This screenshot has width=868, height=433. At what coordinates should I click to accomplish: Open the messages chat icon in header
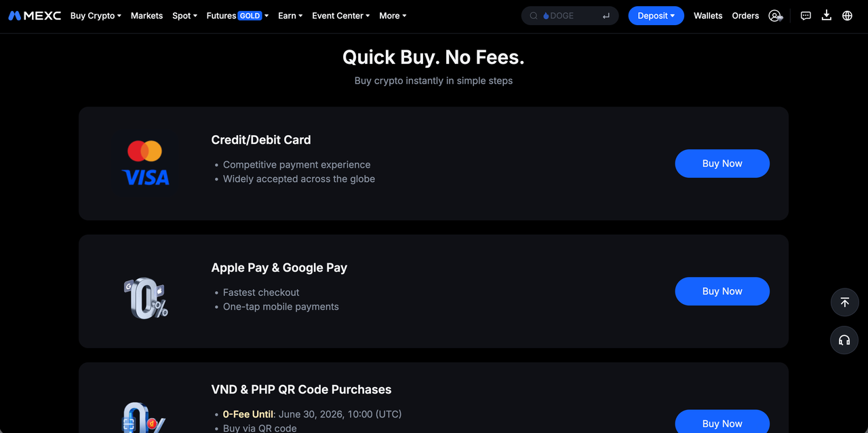806,16
